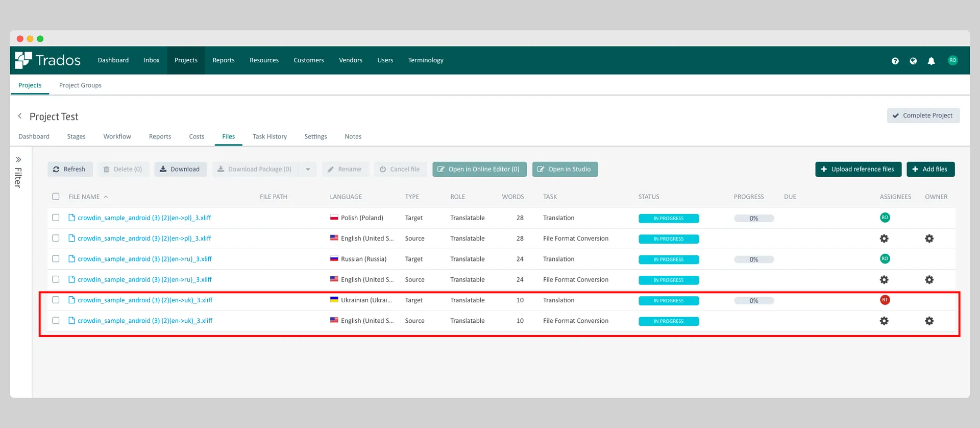980x428 pixels.
Task: Switch to the Settings project tab
Action: 315,136
